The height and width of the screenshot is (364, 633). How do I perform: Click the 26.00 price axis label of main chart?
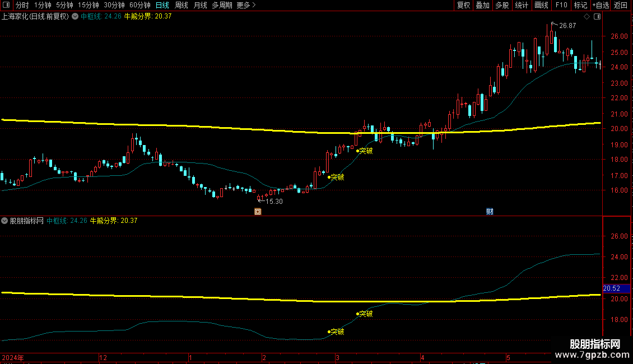tap(619, 36)
